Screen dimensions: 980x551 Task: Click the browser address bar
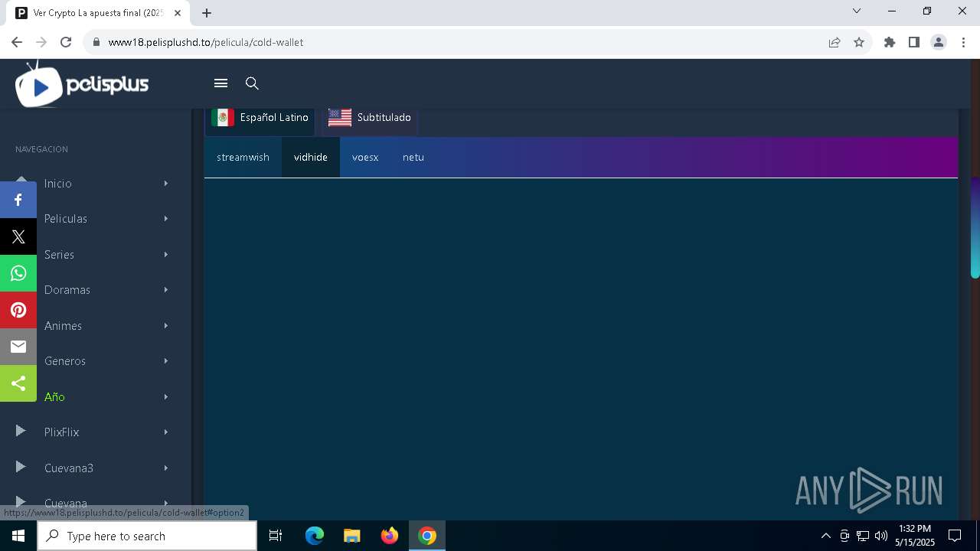[x=459, y=42]
